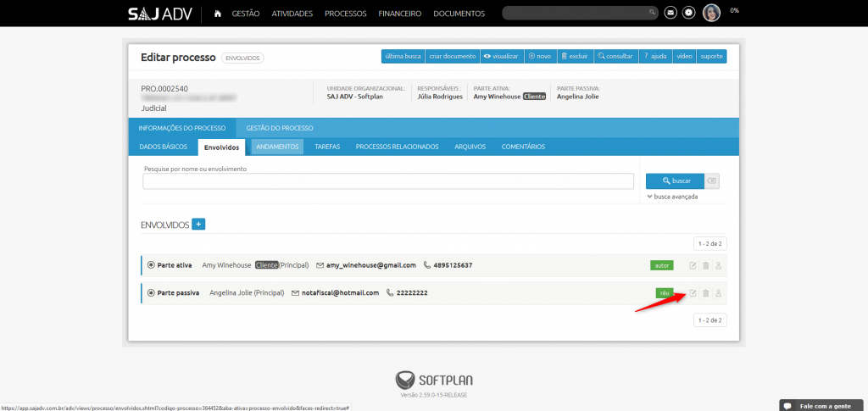
Task: Open the PROCESSOS menu
Action: pos(345,14)
